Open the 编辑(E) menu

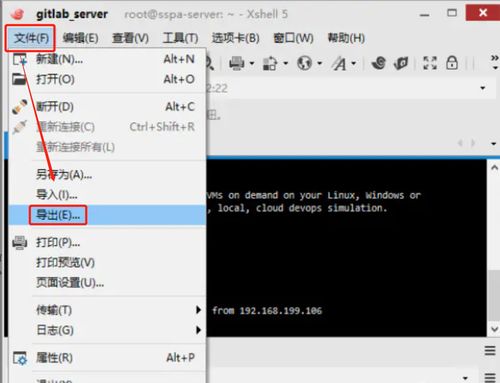tap(80, 38)
